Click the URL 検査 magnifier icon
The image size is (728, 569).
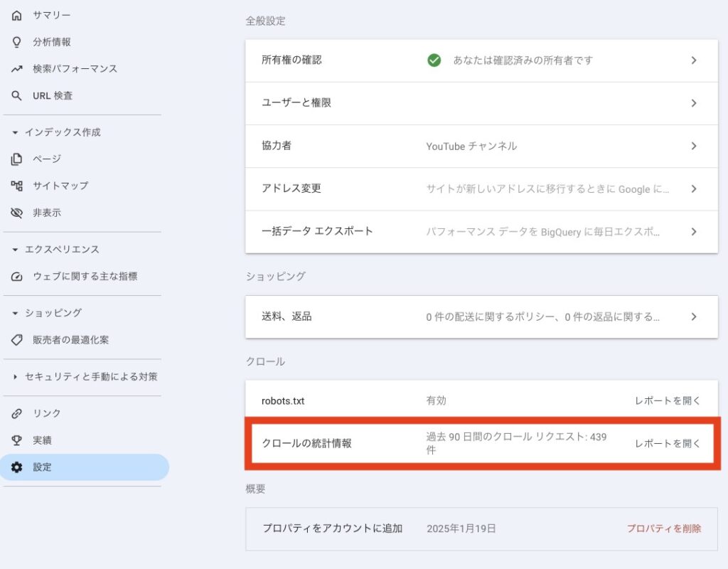coord(17,96)
